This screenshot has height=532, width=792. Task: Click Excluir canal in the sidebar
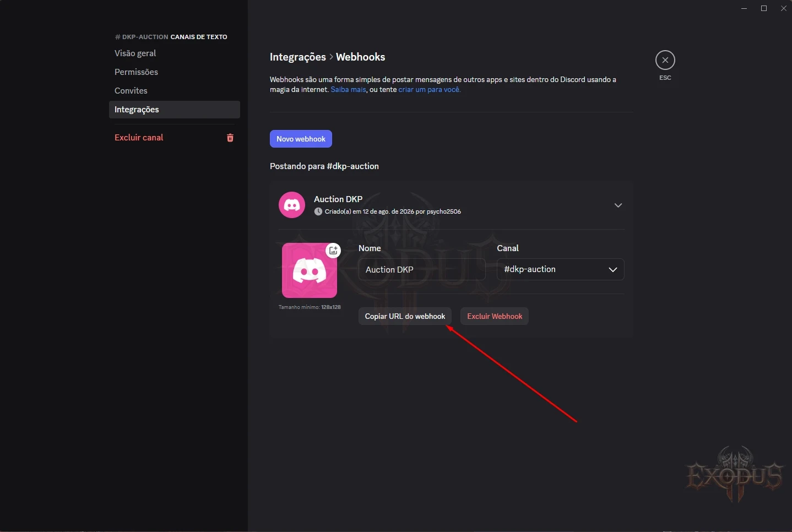(139, 138)
